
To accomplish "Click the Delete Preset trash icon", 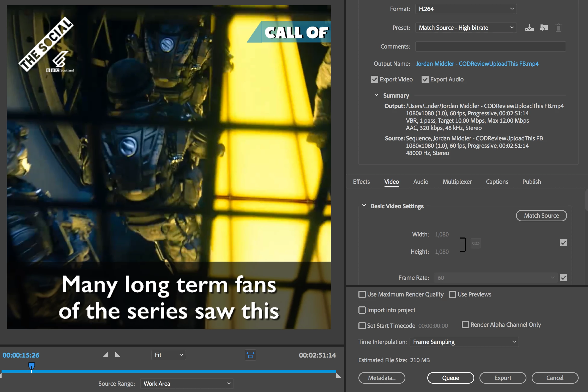I will (x=558, y=28).
